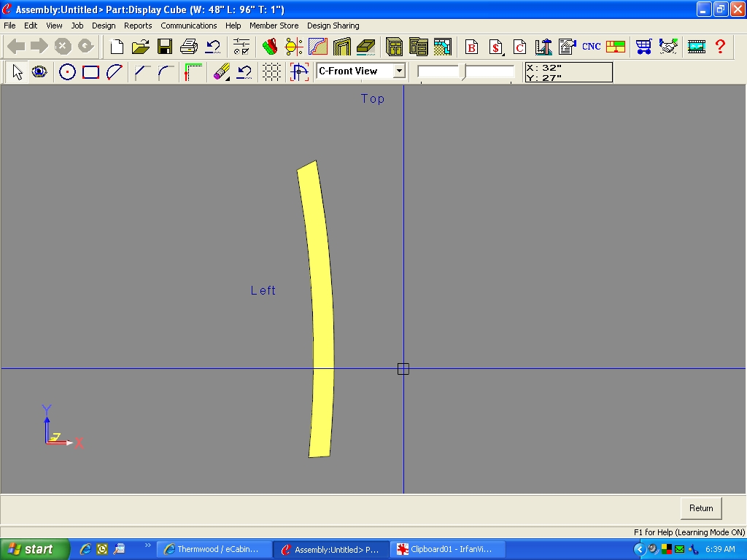Image resolution: width=747 pixels, height=560 pixels.
Task: Open the B report page icon
Action: 471,47
